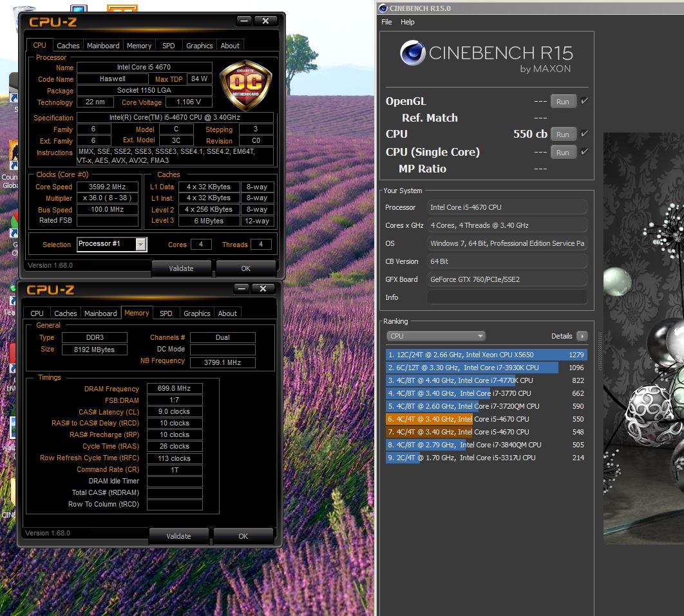Viewport: 684px width, 616px height.
Task: Click the Cinebench title bar icon
Action: click(x=383, y=8)
